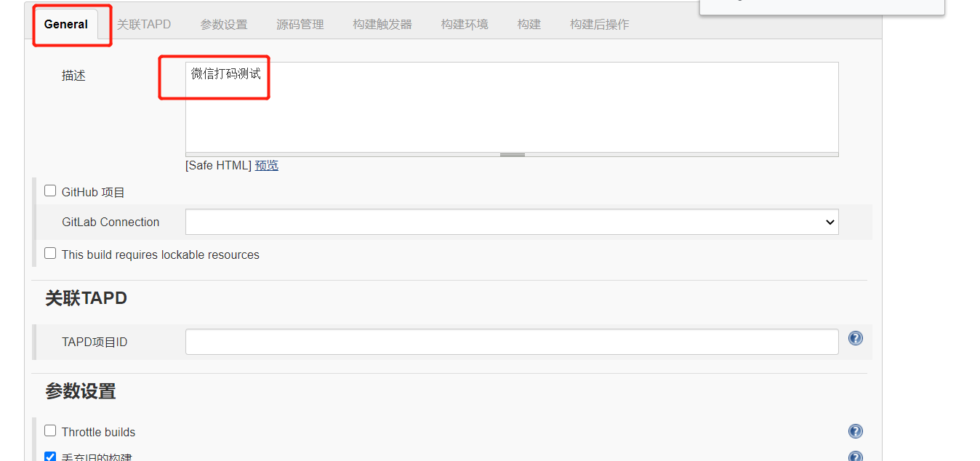Viewport: 980px width, 461px height.
Task: Open the 构建触发器 tab
Action: [382, 24]
